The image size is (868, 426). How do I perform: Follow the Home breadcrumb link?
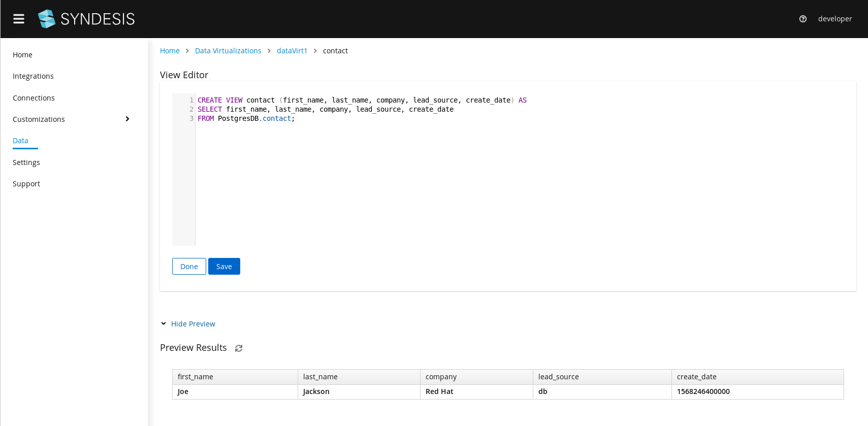click(x=170, y=51)
